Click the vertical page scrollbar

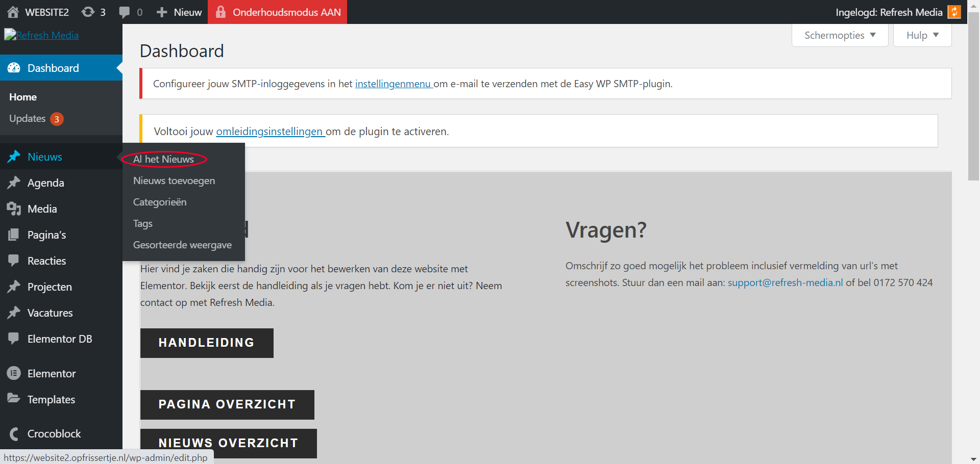click(x=973, y=102)
